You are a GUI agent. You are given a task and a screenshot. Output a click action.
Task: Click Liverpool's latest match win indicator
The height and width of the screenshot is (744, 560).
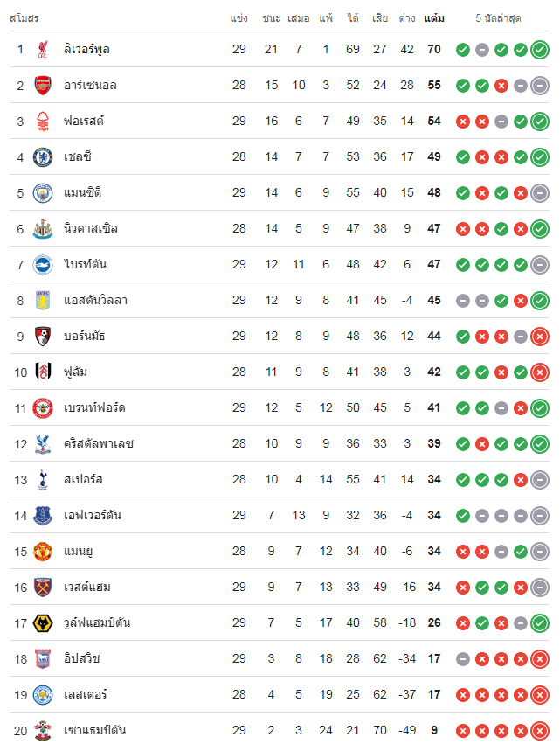tap(540, 50)
